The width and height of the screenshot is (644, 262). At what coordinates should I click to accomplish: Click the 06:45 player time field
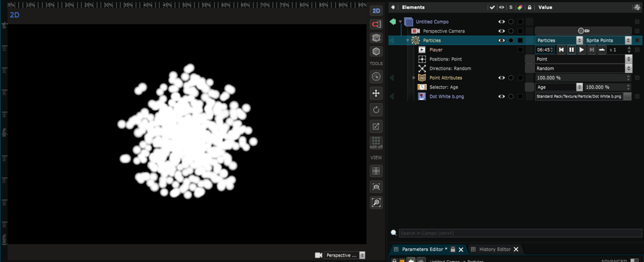545,50
